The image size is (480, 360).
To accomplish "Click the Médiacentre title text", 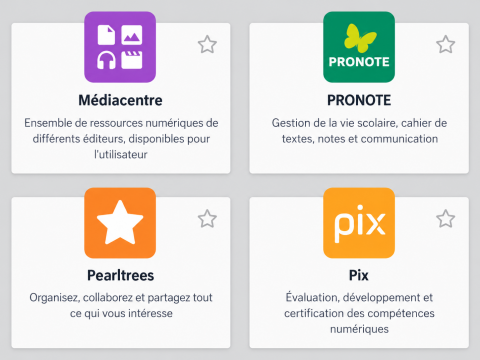I will pos(120,100).
